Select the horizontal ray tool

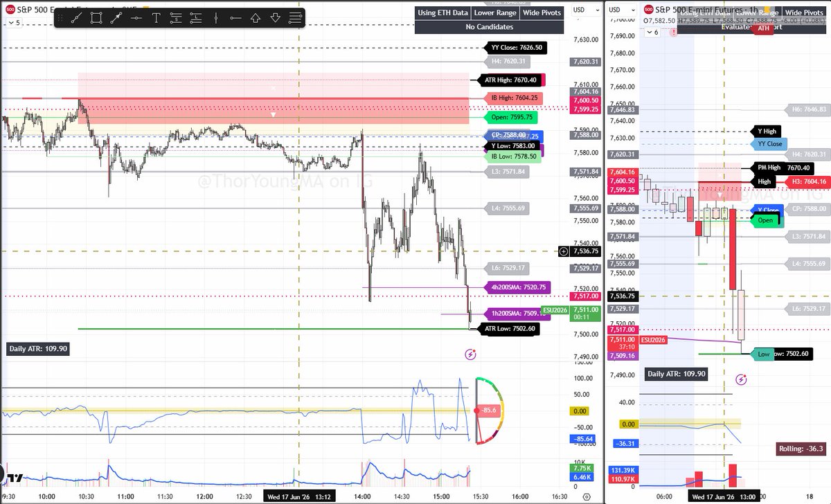[236, 17]
